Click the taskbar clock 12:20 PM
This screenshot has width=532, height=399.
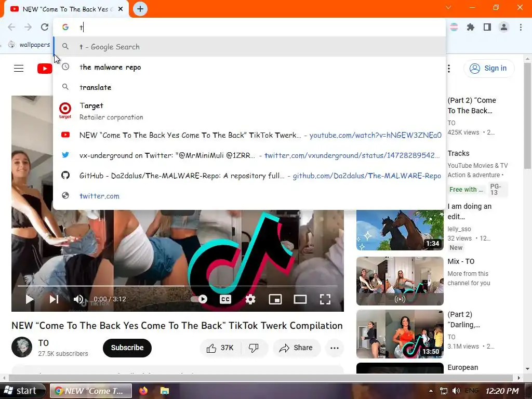[502, 391]
